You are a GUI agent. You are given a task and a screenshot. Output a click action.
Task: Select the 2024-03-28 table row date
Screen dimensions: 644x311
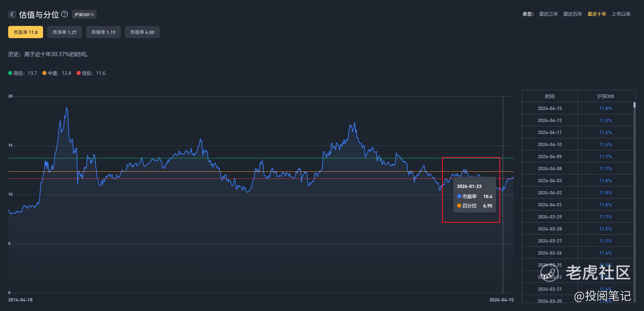pyautogui.click(x=550, y=229)
